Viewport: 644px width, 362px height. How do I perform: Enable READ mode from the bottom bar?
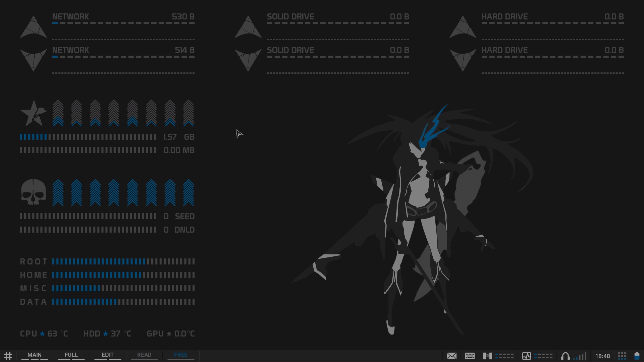pos(144,355)
